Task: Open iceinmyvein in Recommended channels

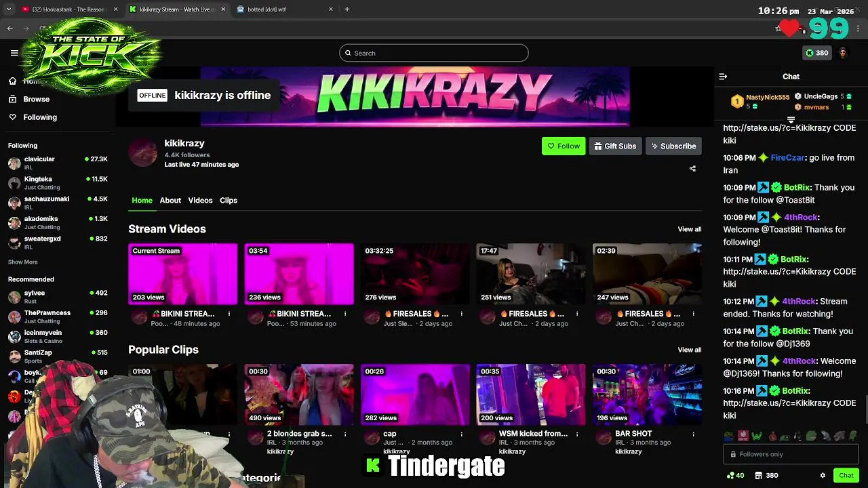Action: click(x=58, y=336)
